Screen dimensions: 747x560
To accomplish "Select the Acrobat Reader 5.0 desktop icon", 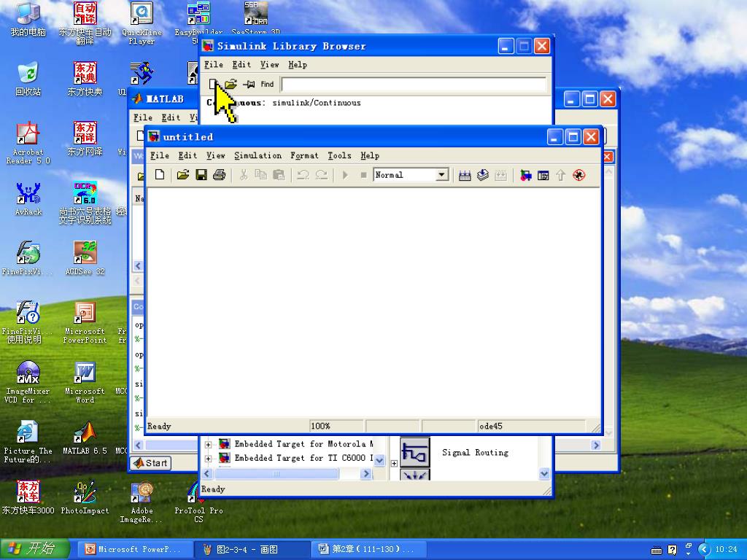I will (28, 143).
